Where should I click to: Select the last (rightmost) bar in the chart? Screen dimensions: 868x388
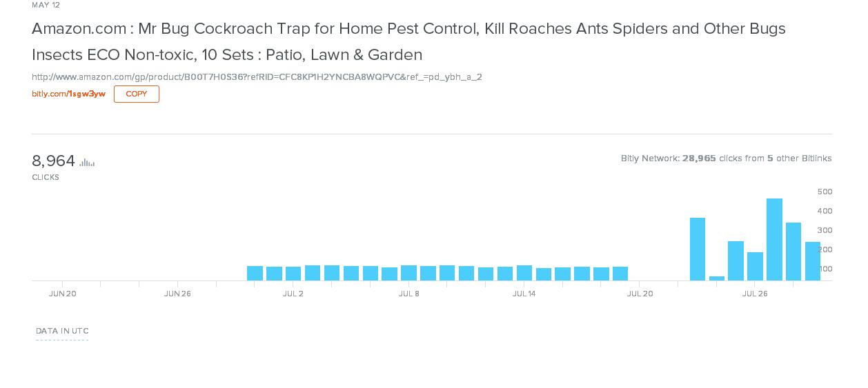(x=813, y=261)
